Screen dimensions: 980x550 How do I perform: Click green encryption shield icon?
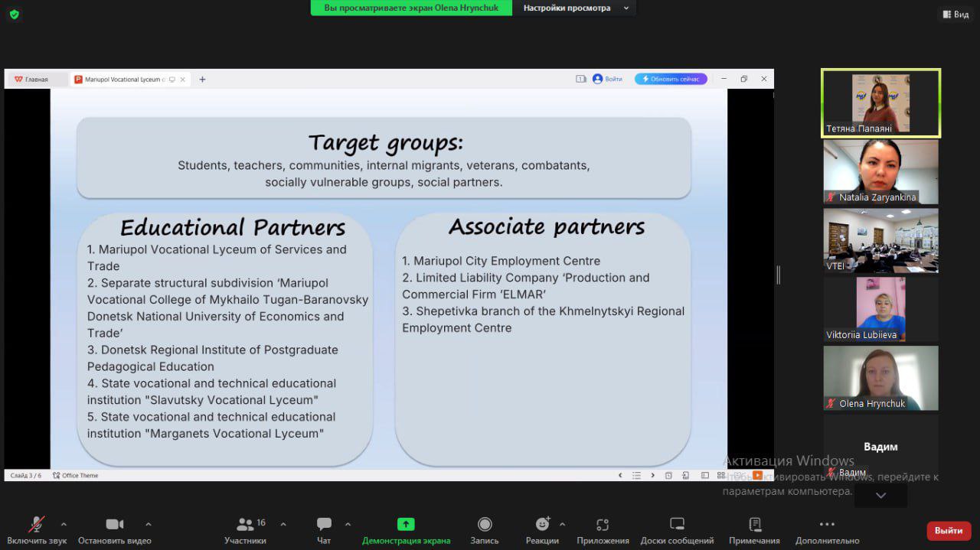14,14
